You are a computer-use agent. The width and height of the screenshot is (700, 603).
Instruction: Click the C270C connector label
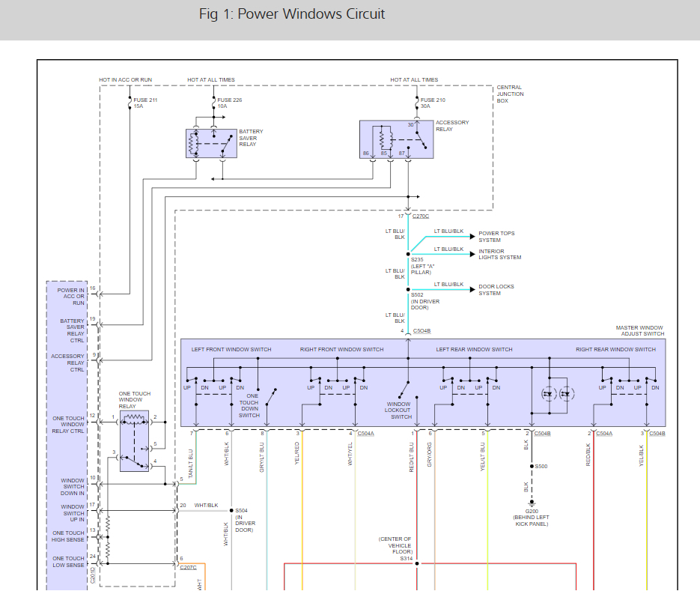(x=420, y=216)
